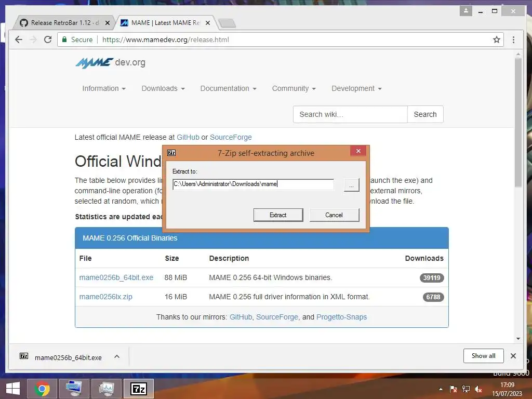Show hidden system tray icons
532x399 pixels.
pos(441,389)
